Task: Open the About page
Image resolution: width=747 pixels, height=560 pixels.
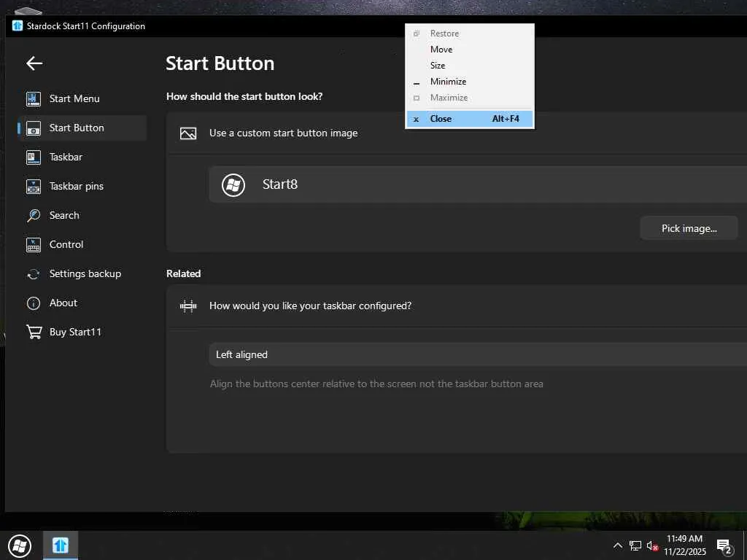Action: (x=82, y=303)
